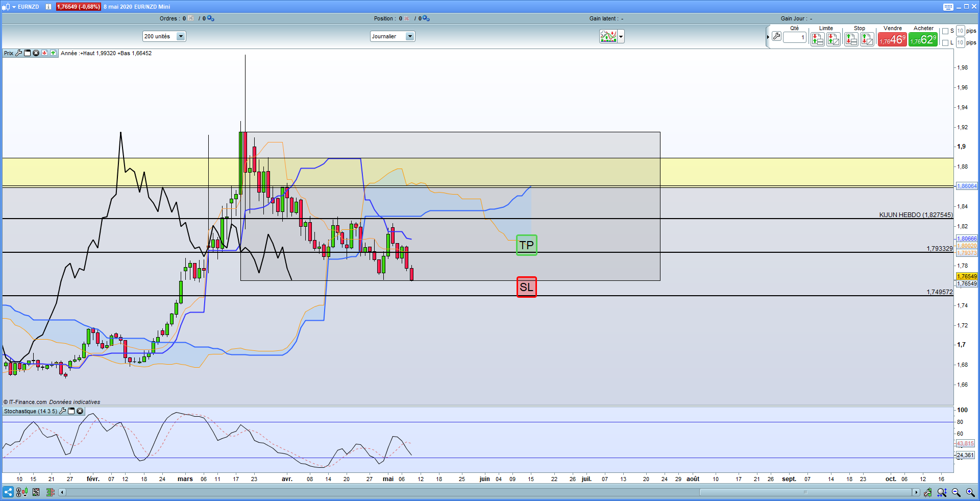
Task: Click the 43,815 stochastic value label
Action: [x=965, y=443]
